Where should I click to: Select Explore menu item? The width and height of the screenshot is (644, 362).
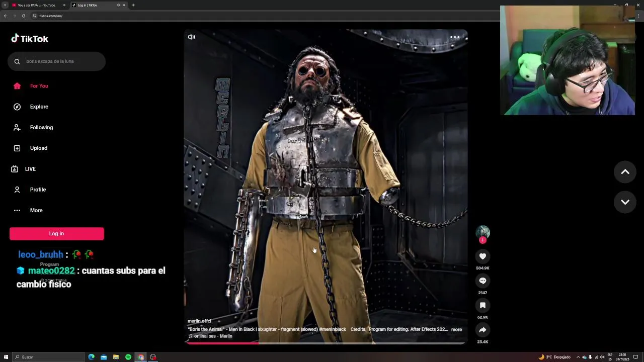click(x=39, y=107)
